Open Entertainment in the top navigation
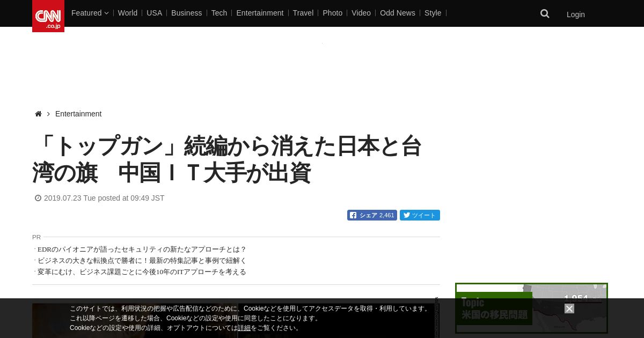This screenshot has height=338, width=644. tap(260, 13)
